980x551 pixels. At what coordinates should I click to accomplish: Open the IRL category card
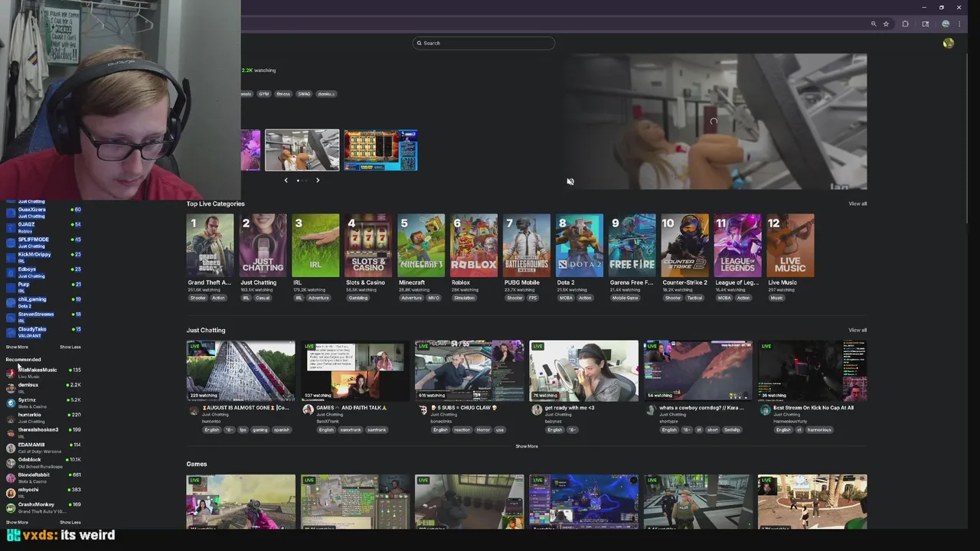[x=315, y=246]
